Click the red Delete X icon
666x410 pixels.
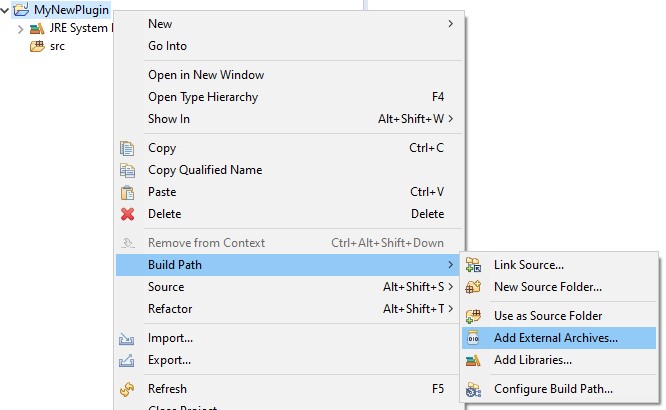click(127, 214)
